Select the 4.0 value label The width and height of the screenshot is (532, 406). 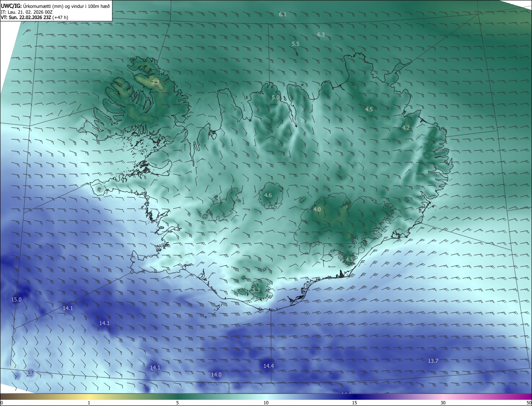(x=317, y=210)
